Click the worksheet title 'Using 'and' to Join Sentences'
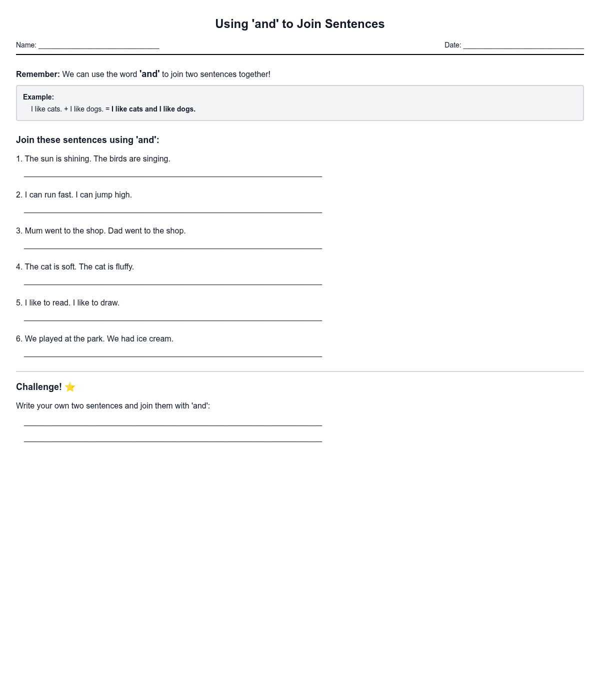Viewport: 600px width, 700px height. tap(299, 24)
